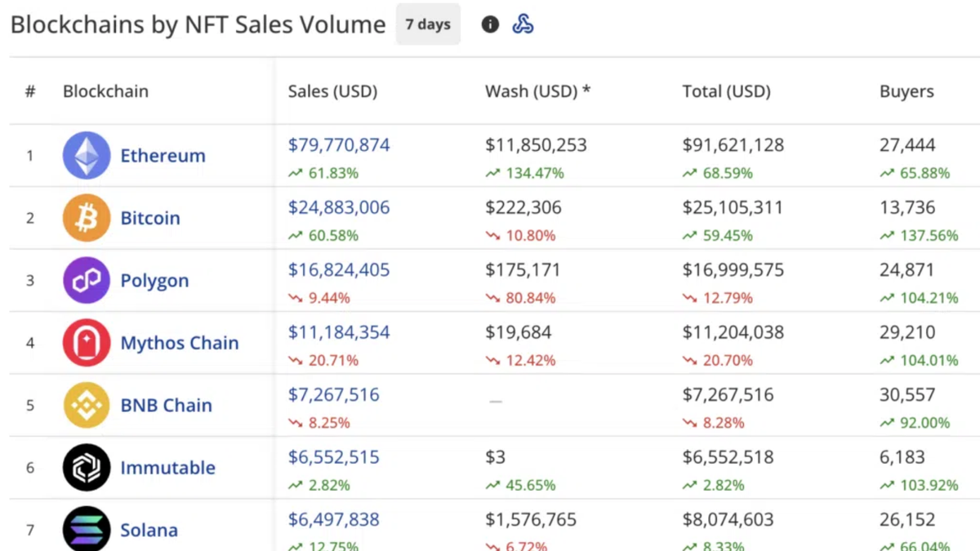The width and height of the screenshot is (980, 551).
Task: Click the Immutable logo icon
Action: pyautogui.click(x=87, y=468)
